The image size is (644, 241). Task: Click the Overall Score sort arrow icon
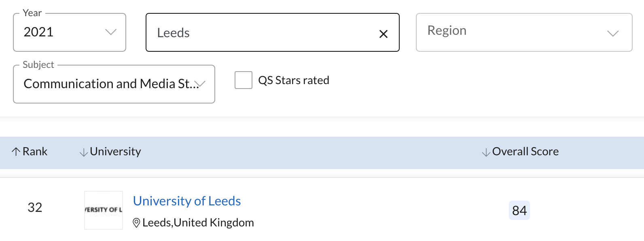click(x=486, y=152)
